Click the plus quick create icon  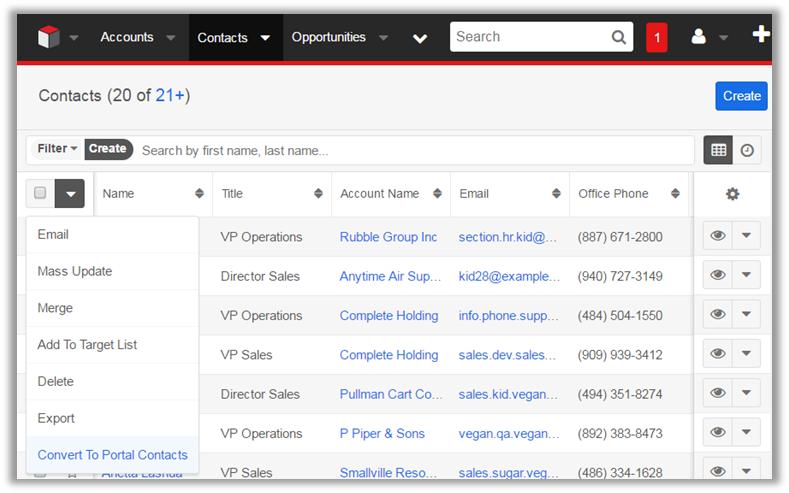click(x=761, y=35)
